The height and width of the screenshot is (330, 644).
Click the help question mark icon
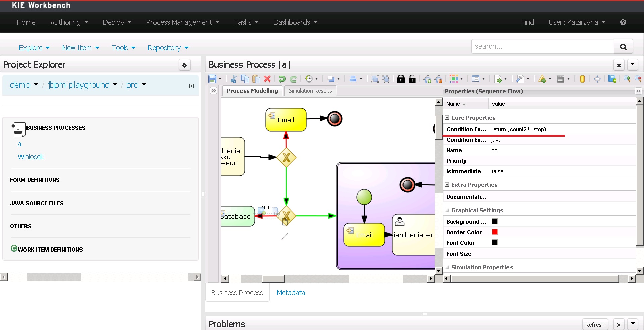click(x=623, y=22)
